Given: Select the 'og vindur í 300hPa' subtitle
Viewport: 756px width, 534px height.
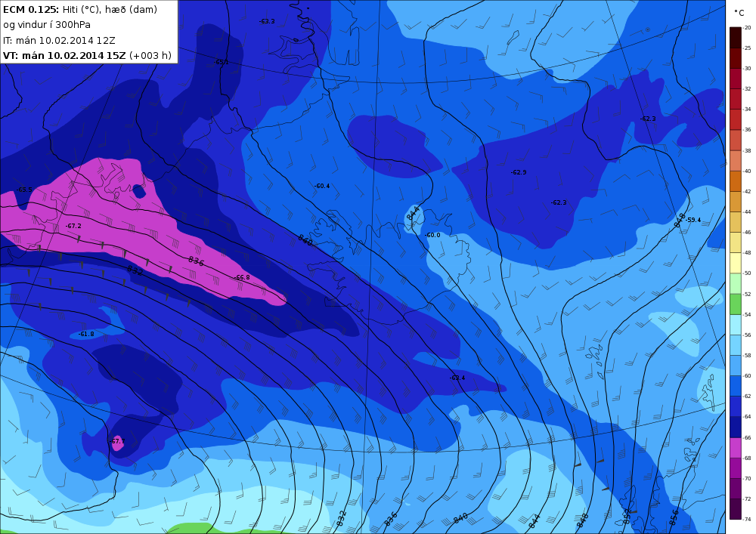Looking at the screenshot, I should (x=47, y=25).
